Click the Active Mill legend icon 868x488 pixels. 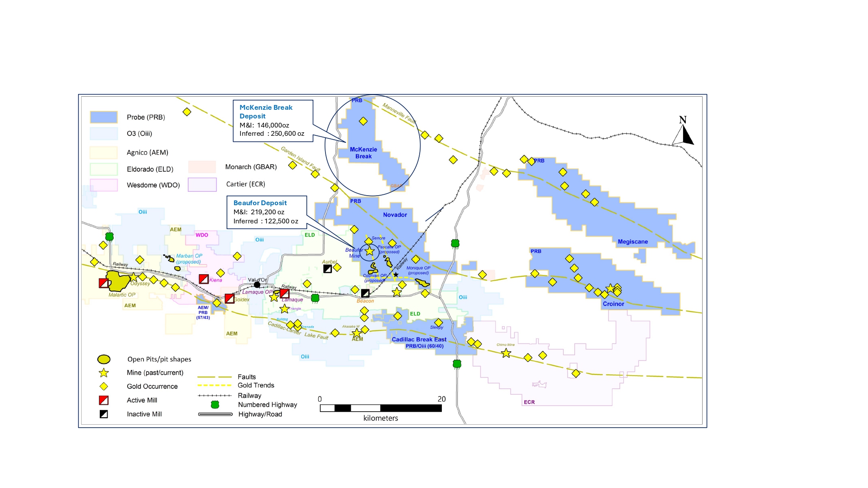(x=104, y=400)
